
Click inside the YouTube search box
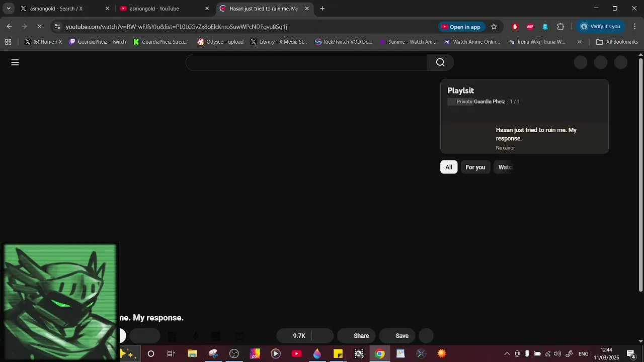click(306, 62)
